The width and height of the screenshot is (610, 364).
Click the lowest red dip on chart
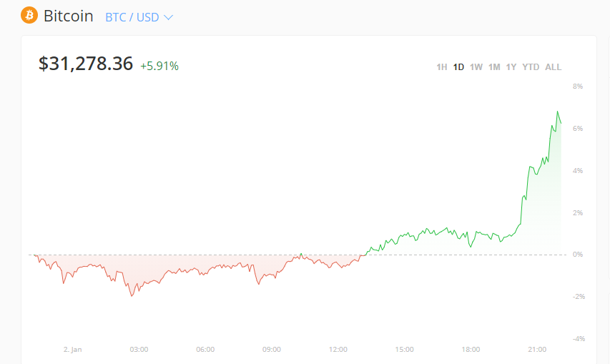131,295
